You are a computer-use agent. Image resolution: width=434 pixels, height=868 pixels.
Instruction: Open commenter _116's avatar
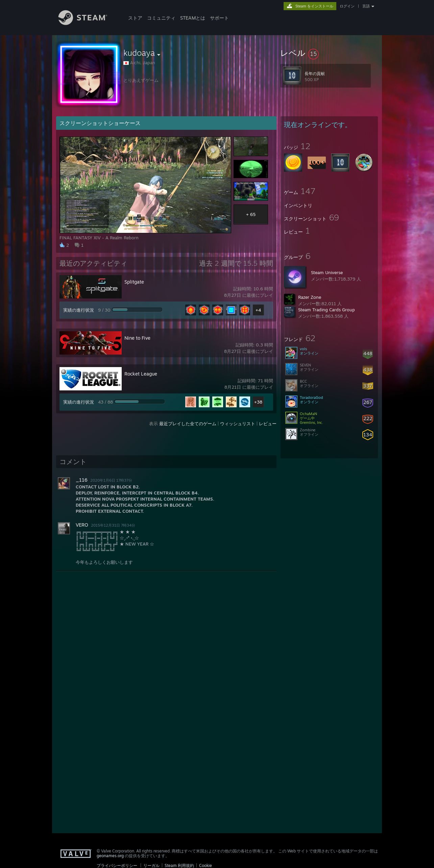pos(64,483)
